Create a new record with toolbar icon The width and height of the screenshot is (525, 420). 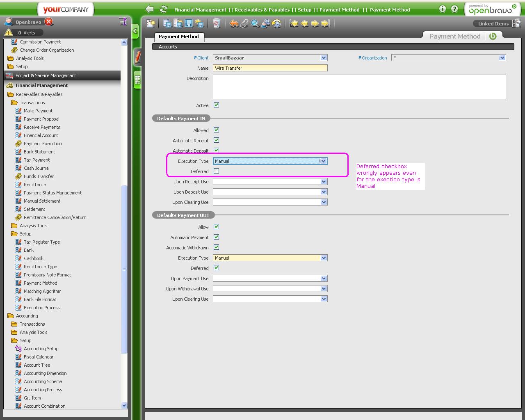pos(151,23)
